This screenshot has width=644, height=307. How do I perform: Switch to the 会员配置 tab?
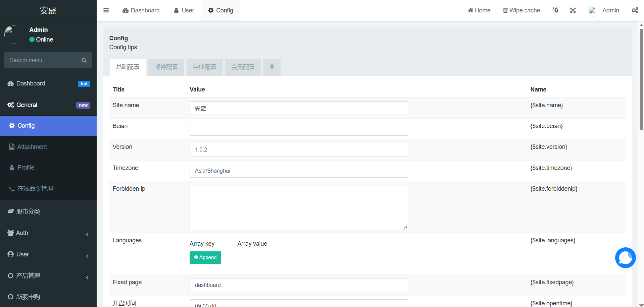[243, 67]
